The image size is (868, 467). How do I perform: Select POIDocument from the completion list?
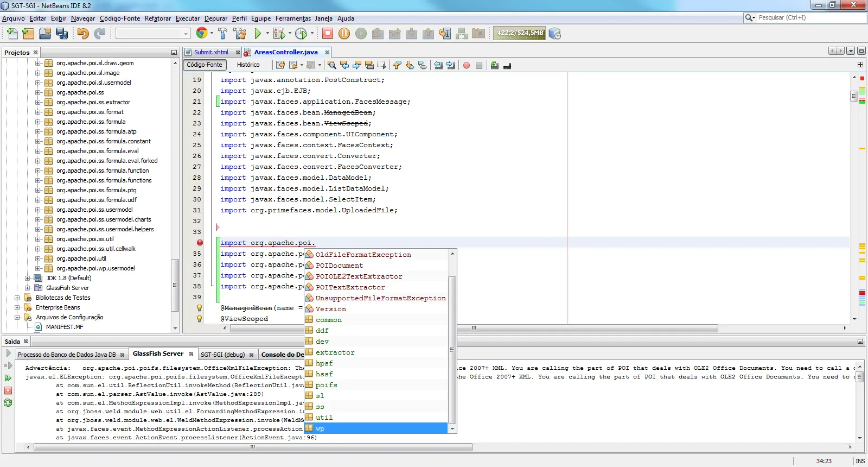point(339,266)
